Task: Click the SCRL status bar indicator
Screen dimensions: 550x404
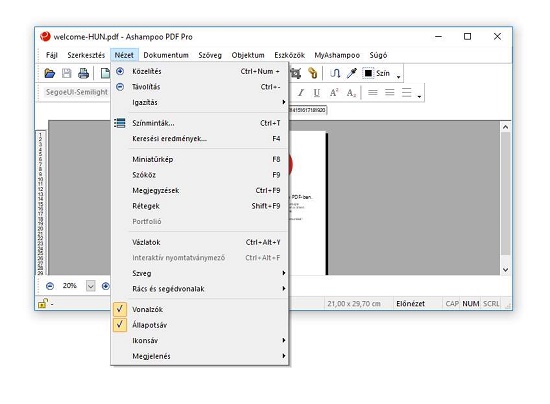Action: coord(491,304)
